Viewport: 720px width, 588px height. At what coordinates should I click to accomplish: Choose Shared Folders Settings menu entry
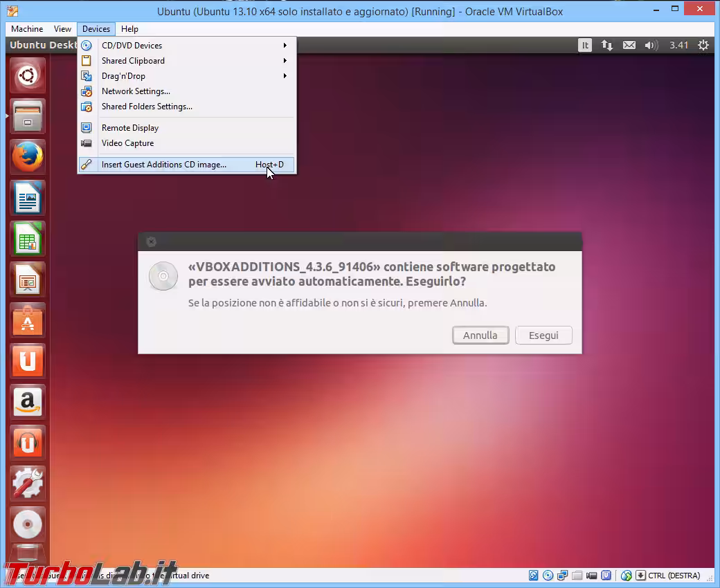pyautogui.click(x=147, y=107)
